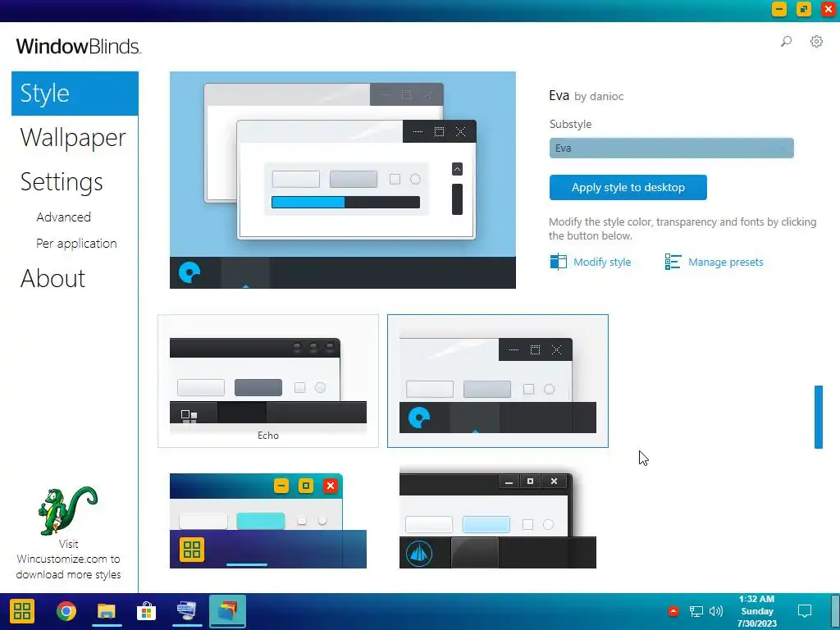Select the Echo style thumbnail
The width and height of the screenshot is (840, 630).
point(268,381)
